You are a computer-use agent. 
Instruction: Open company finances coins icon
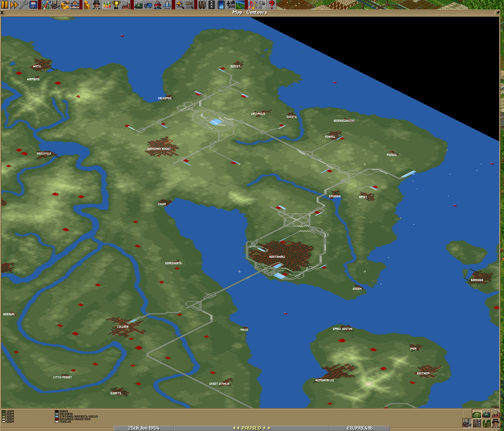coord(87,4)
